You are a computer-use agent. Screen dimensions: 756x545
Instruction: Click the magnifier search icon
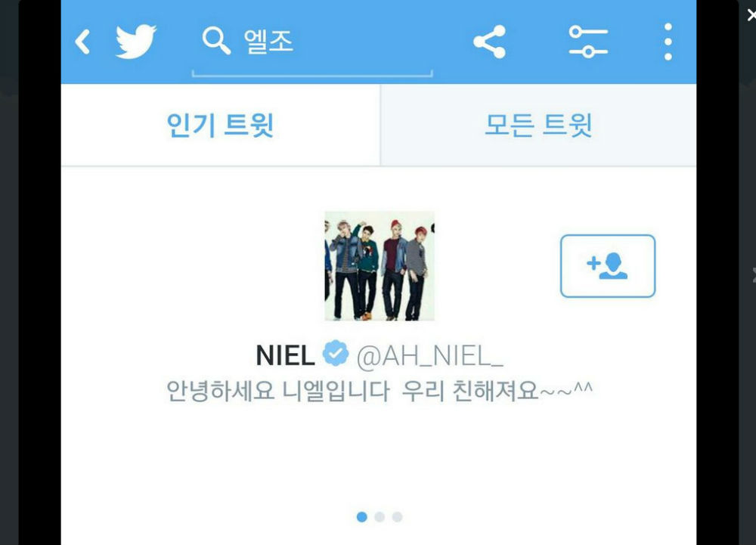(x=216, y=41)
